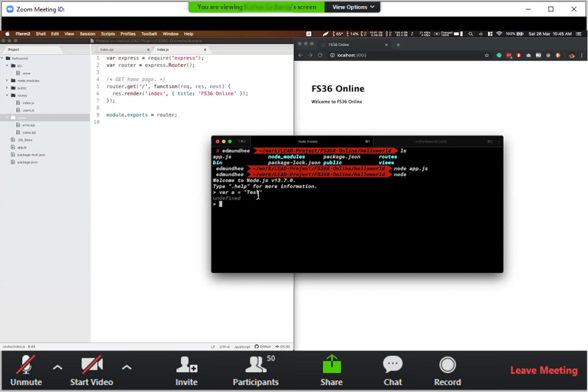Select the node (node) terminal tab
Image resolution: width=588 pixels, height=392 pixels.
[x=311, y=141]
